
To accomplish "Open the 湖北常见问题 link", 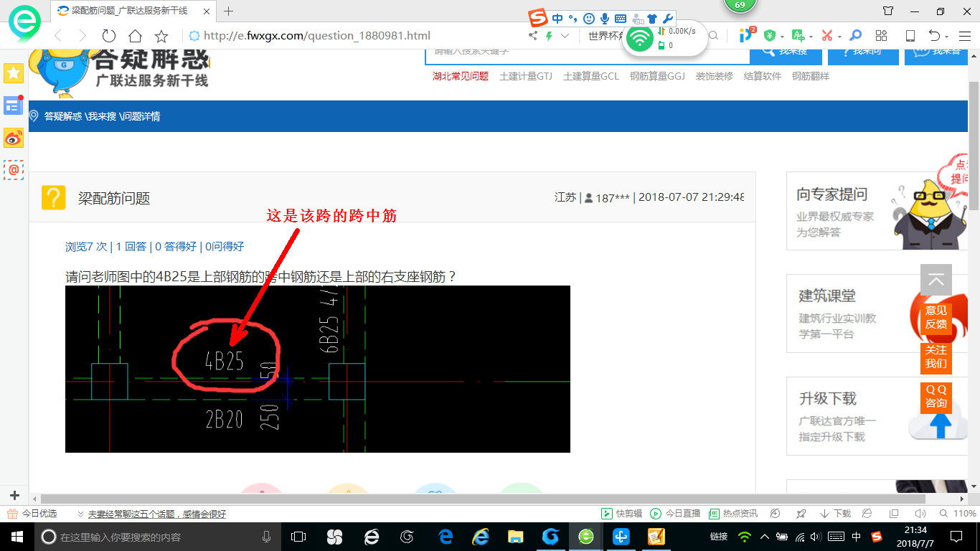I will pos(460,76).
